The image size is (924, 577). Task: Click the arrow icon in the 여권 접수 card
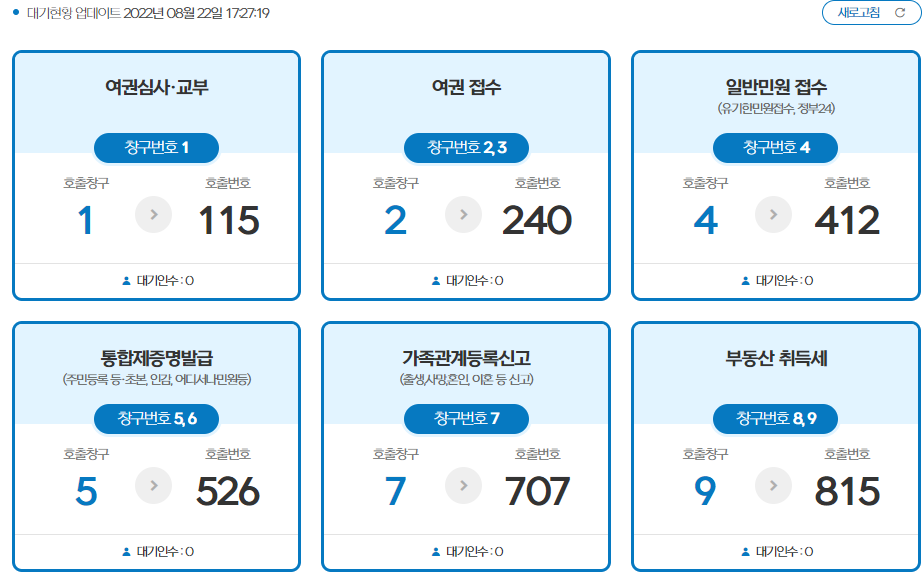[x=465, y=214]
